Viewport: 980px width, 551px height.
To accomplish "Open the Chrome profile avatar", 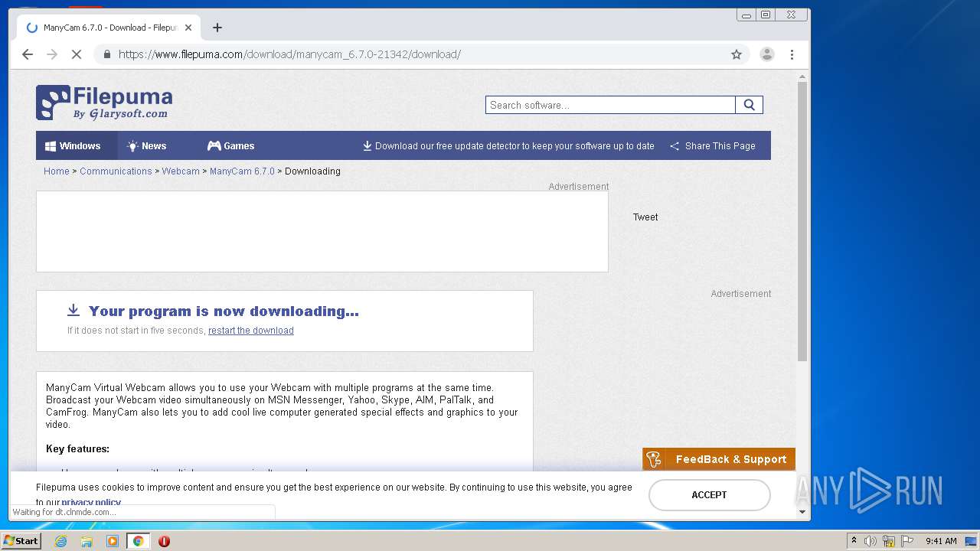I will pos(766,54).
